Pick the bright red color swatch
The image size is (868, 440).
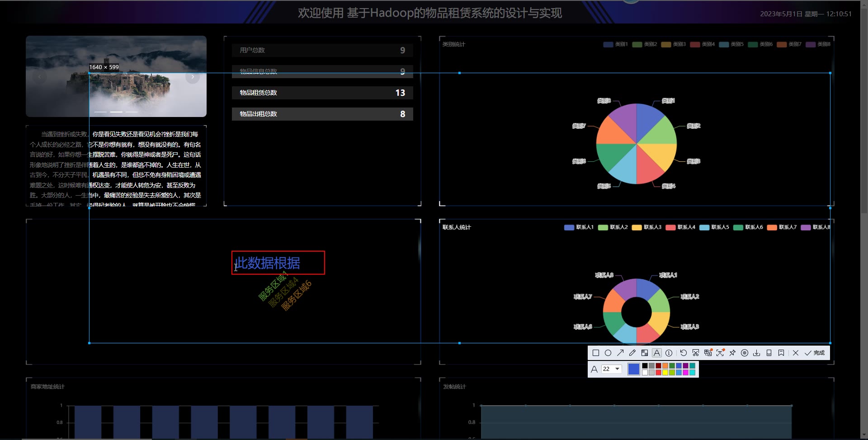[x=658, y=373]
